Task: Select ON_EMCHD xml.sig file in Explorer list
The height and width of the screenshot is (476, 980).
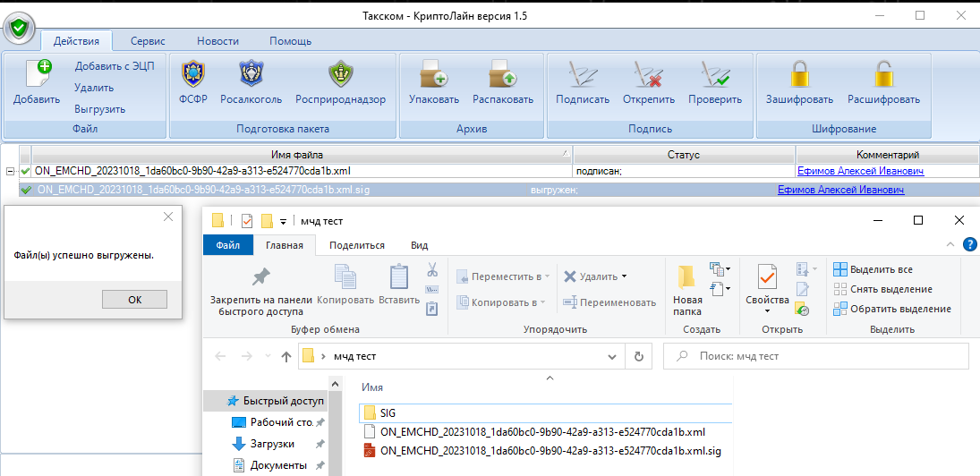Action: coord(541,450)
